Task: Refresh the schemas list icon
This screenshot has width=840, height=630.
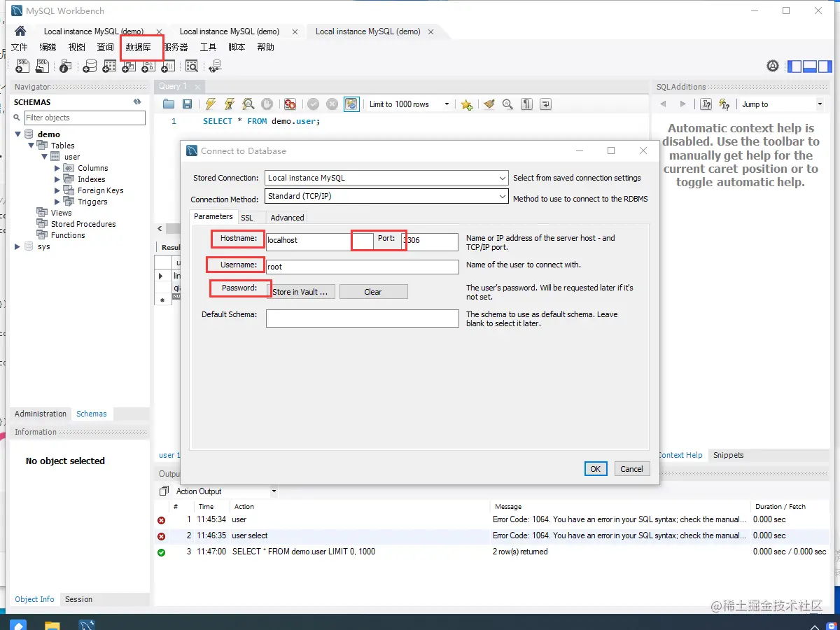Action: [137, 102]
